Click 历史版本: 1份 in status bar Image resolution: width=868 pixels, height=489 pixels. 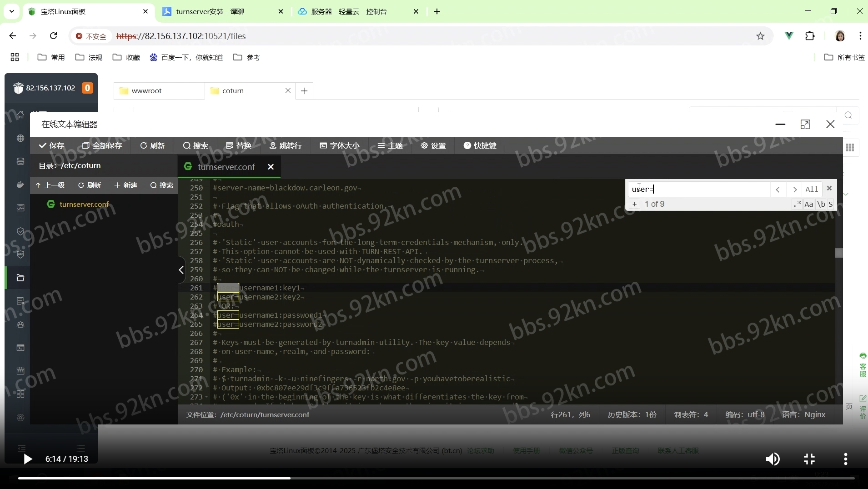click(x=632, y=414)
